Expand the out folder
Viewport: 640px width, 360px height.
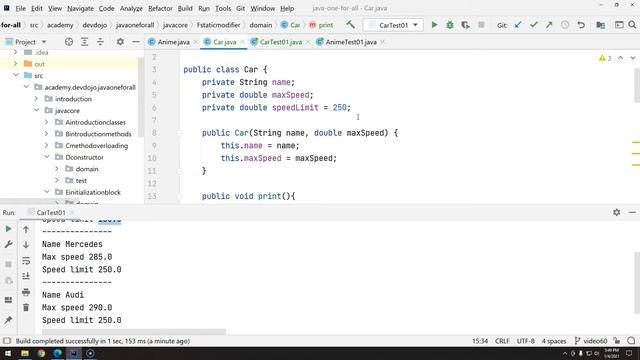pos(16,64)
